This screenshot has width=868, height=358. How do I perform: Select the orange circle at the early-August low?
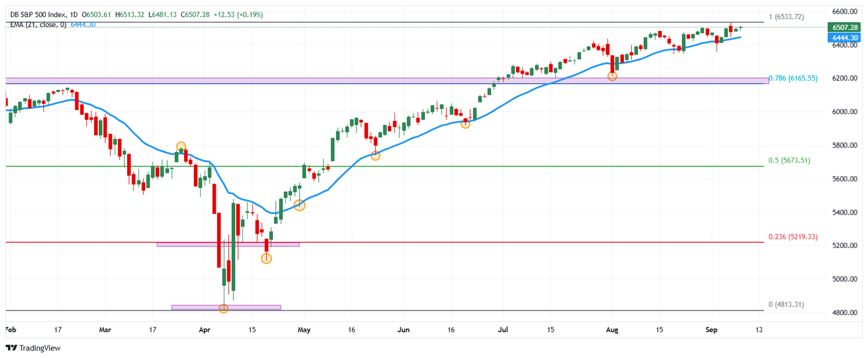[x=612, y=76]
